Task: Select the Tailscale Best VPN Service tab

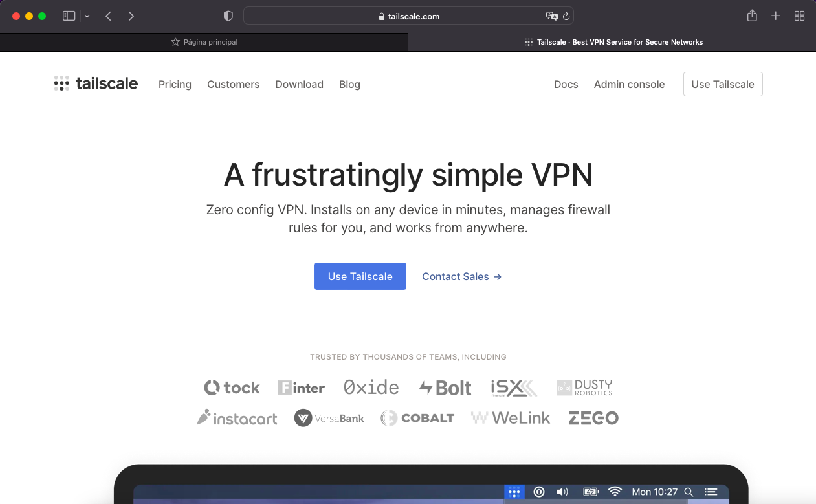Action: pos(612,42)
